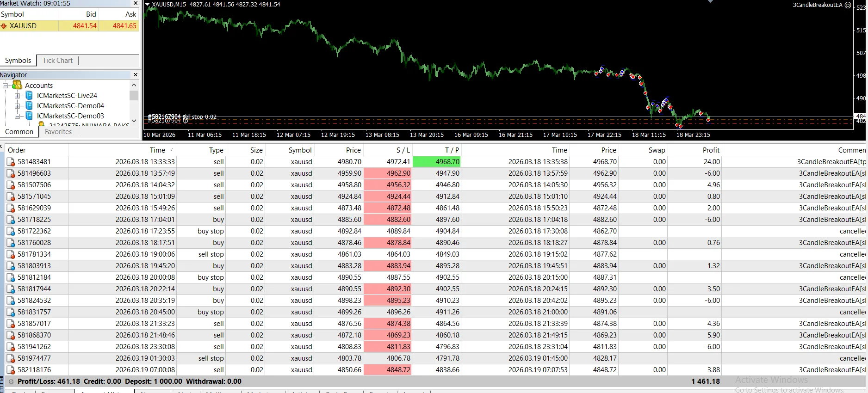Screen dimensions: 868x393
Task: Click the XAUUSD down-arrow icon in Market Watch
Action: (x=4, y=26)
